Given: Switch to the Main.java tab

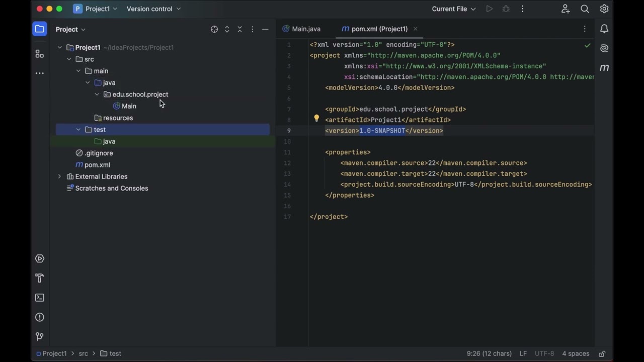Looking at the screenshot, I should click(301, 29).
